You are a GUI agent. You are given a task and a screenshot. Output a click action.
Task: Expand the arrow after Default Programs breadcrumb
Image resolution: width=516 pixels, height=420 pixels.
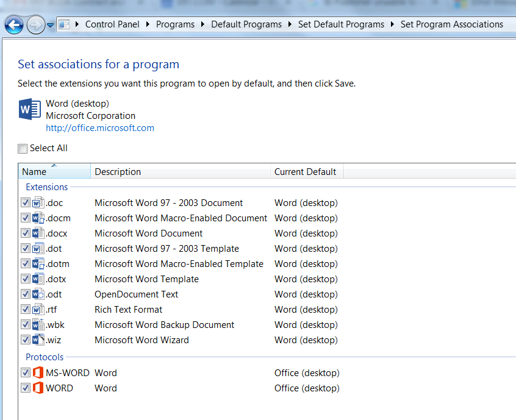click(290, 24)
